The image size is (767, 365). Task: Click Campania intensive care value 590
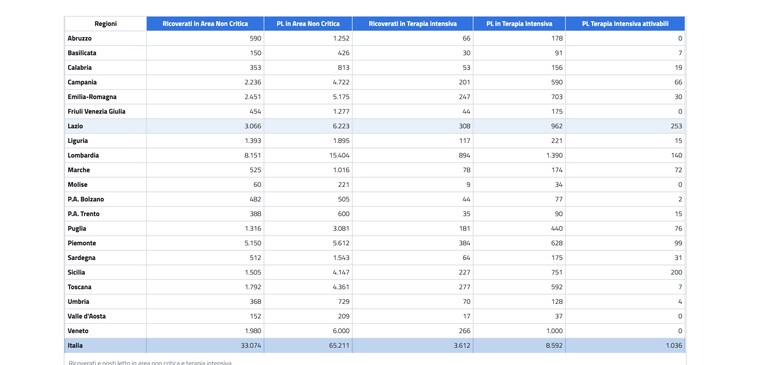pyautogui.click(x=557, y=82)
